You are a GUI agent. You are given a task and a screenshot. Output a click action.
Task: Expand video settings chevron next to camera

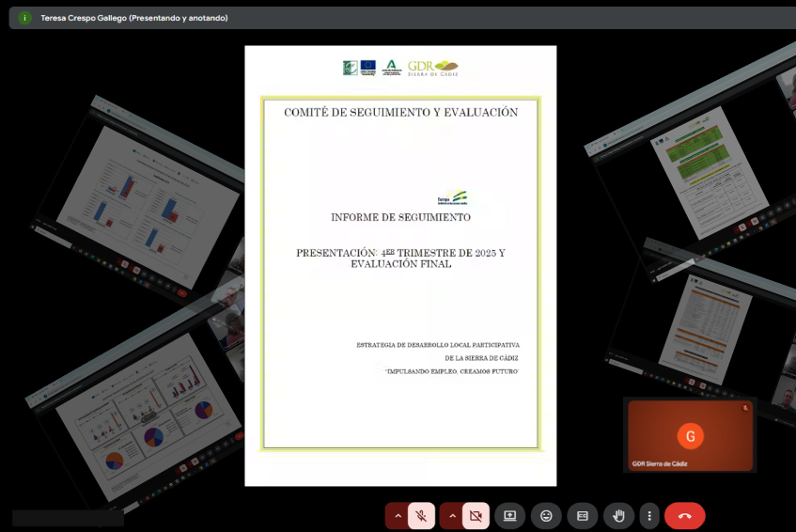click(x=451, y=515)
